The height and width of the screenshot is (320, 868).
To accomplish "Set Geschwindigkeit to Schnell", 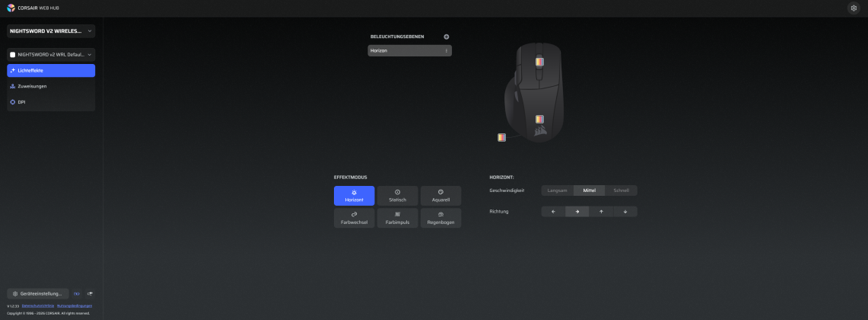I will (x=621, y=190).
